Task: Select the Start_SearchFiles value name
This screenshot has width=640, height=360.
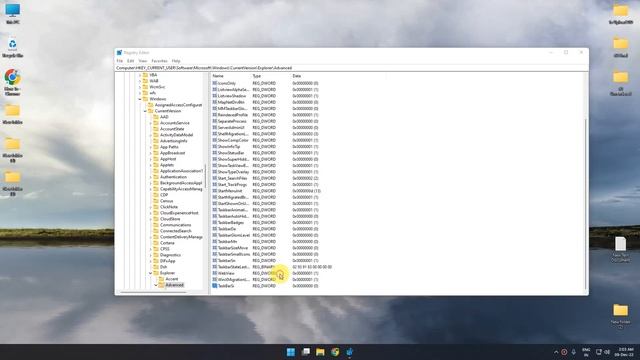Action: [232, 178]
